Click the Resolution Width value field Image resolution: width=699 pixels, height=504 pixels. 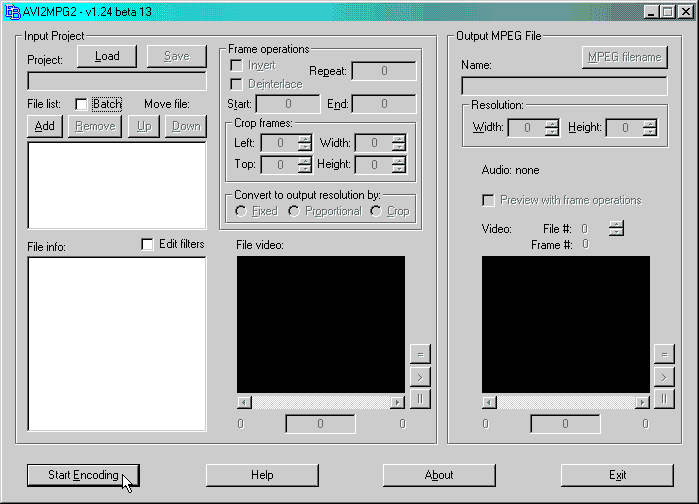[527, 128]
